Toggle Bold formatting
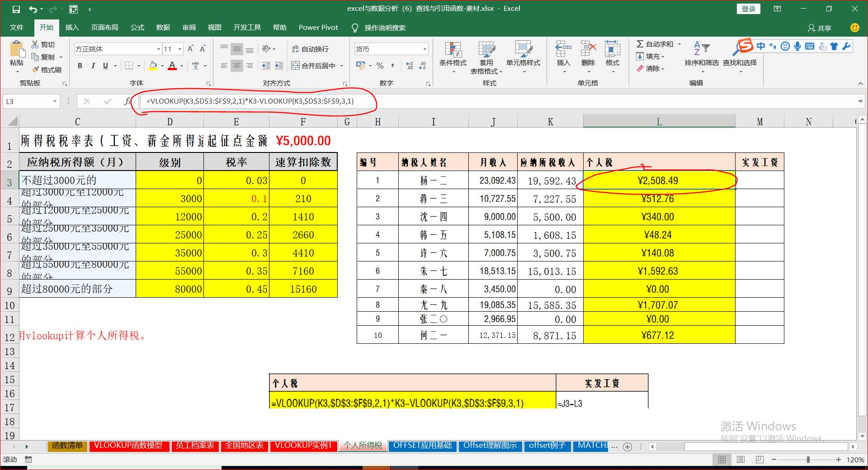Viewport: 868px width, 470px height. pos(80,66)
